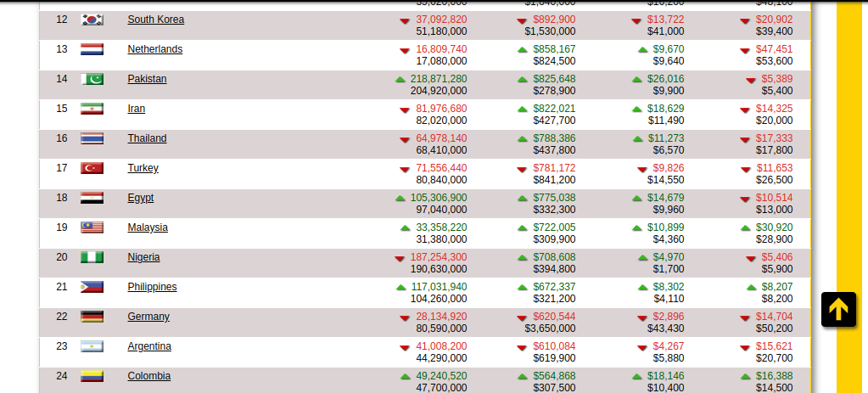Open the Nigeria country page link
Screen dimensions: 868x393
pos(143,257)
